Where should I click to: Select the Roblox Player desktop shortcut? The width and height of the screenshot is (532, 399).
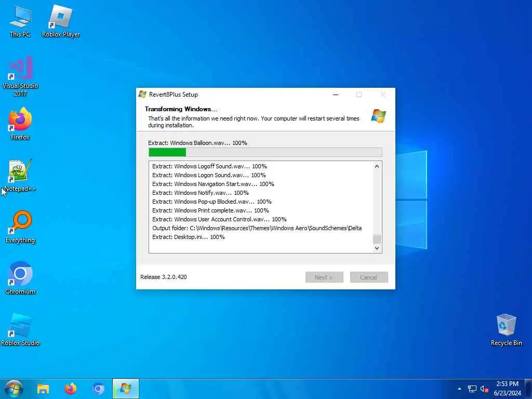point(61,22)
